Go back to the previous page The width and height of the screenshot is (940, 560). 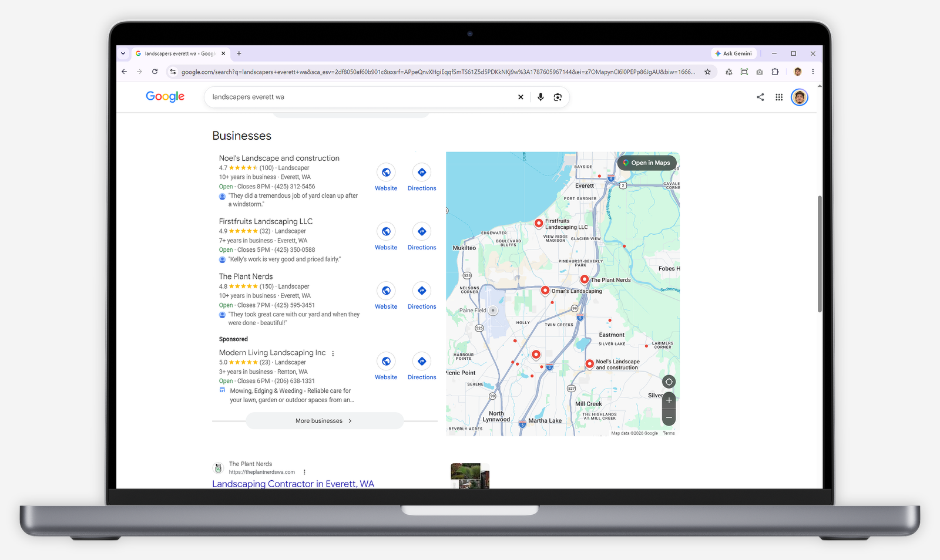tap(124, 72)
